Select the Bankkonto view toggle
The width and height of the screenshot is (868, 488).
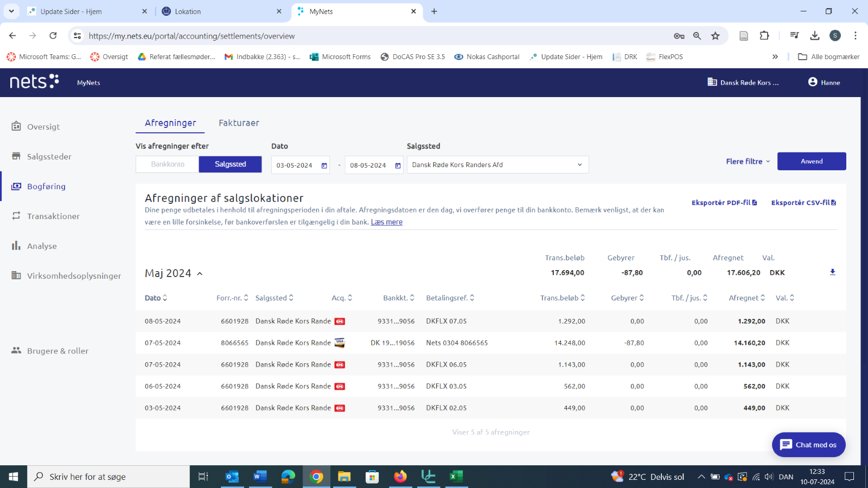tap(168, 164)
